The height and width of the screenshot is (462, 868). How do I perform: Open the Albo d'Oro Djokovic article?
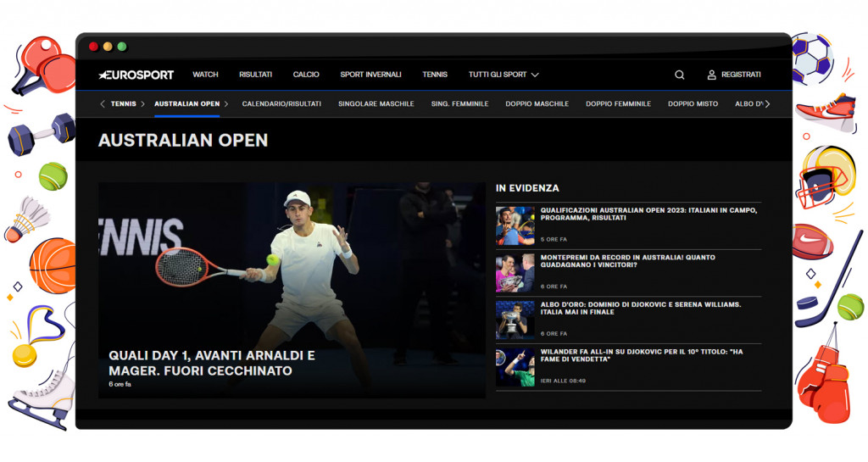point(641,309)
